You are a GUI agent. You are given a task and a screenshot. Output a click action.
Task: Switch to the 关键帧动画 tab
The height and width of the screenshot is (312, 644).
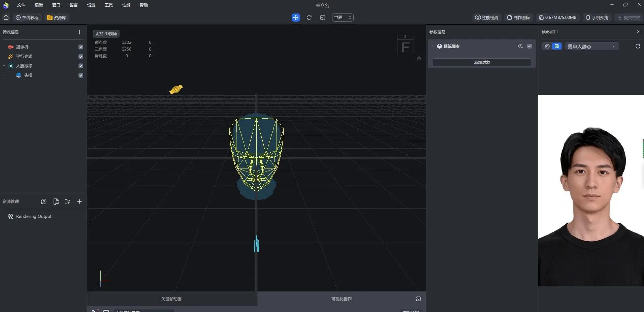point(171,299)
